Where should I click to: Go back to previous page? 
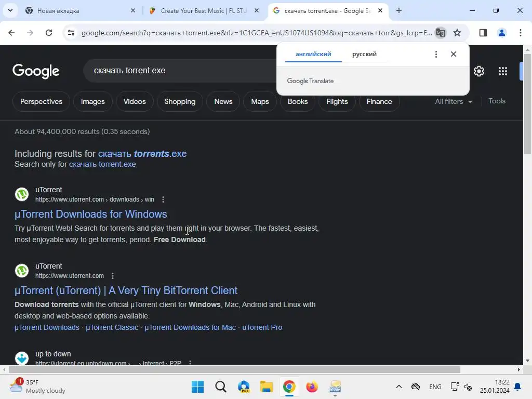(x=11, y=33)
